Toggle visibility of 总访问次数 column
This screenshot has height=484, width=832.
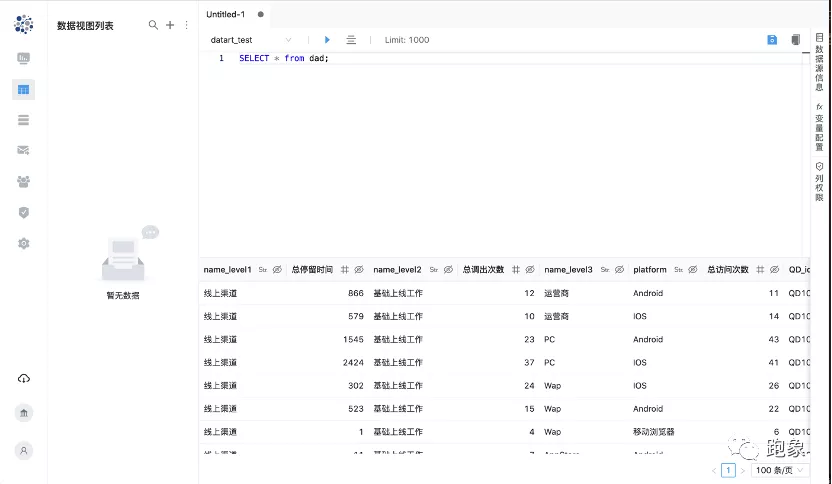tap(774, 270)
